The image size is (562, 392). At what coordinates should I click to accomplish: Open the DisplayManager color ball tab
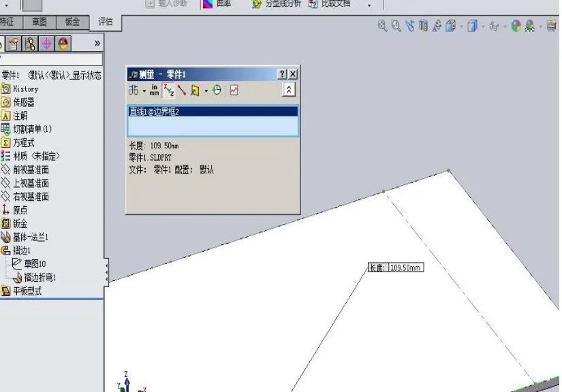pyautogui.click(x=63, y=44)
